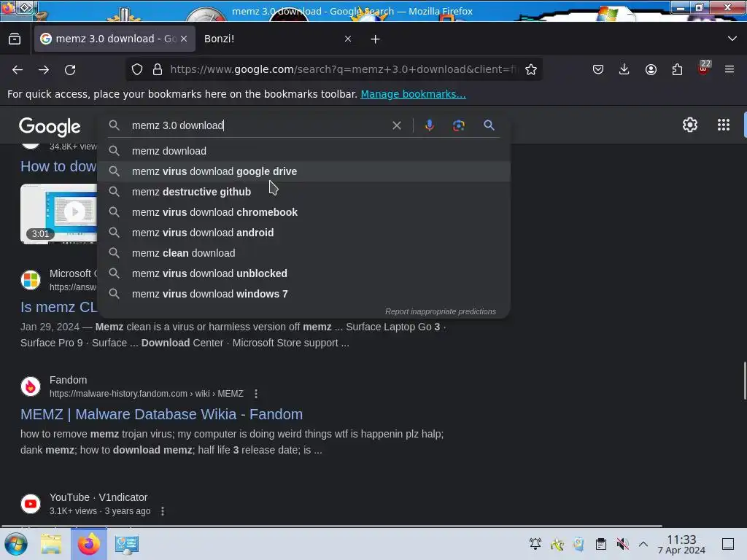This screenshot has width=747, height=560.
Task: Close the Bonzi! tab
Action: pyautogui.click(x=348, y=39)
